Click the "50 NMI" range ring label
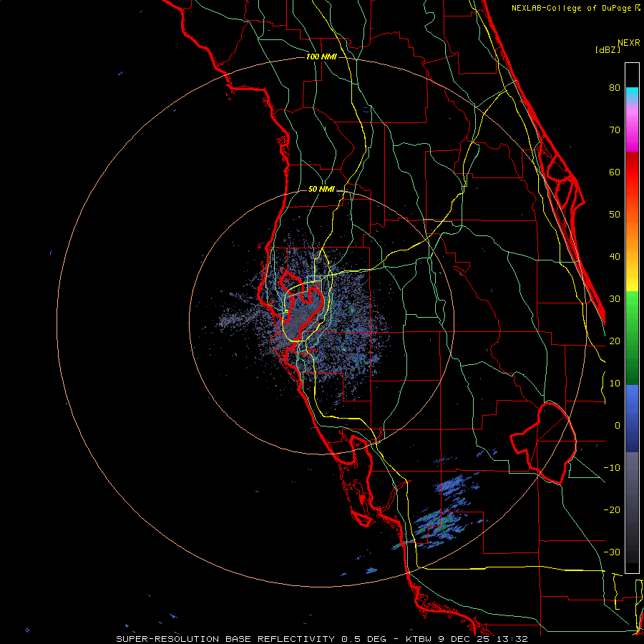The image size is (644, 644). tap(321, 190)
